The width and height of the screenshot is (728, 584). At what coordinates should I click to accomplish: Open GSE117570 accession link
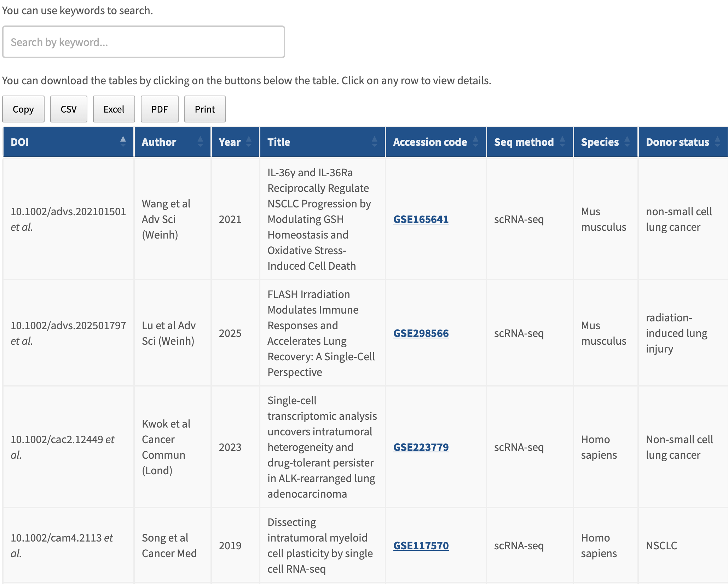[x=421, y=546]
